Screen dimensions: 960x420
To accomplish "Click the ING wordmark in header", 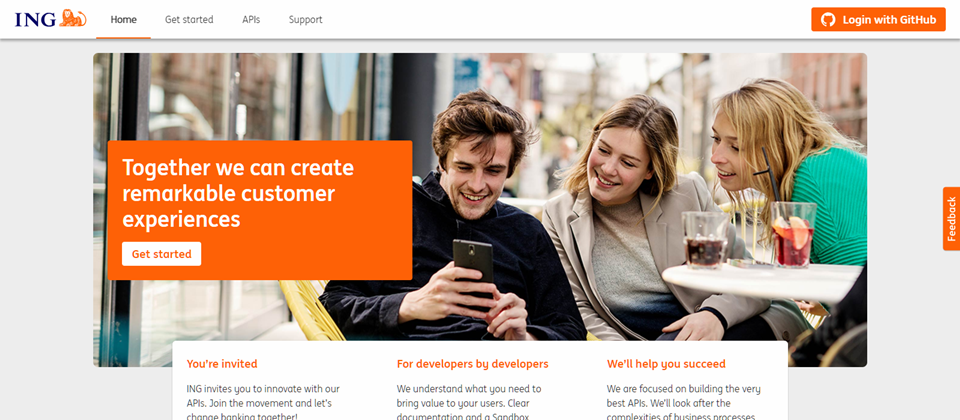I will click(36, 19).
